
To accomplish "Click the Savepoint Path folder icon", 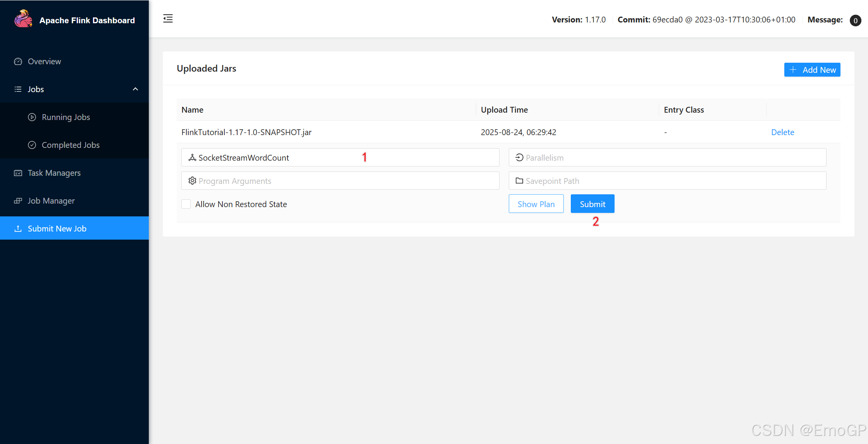I will pyautogui.click(x=519, y=181).
